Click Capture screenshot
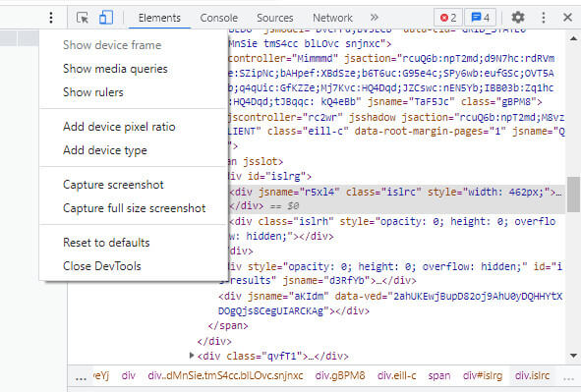Image resolution: width=581 pixels, height=392 pixels. 134,185
